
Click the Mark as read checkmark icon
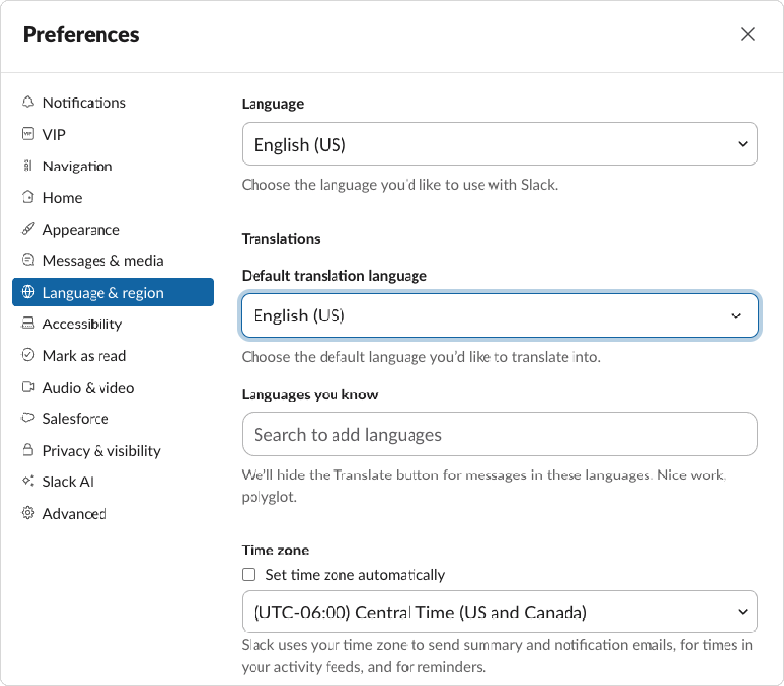click(x=27, y=355)
